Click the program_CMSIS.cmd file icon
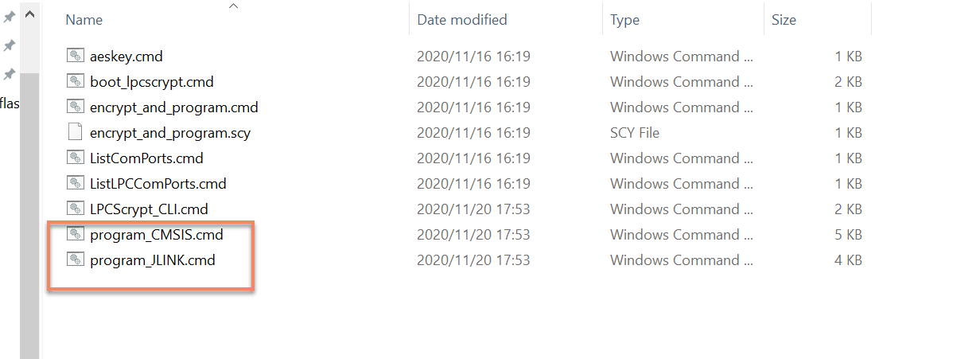980x359 pixels. pyautogui.click(x=76, y=235)
